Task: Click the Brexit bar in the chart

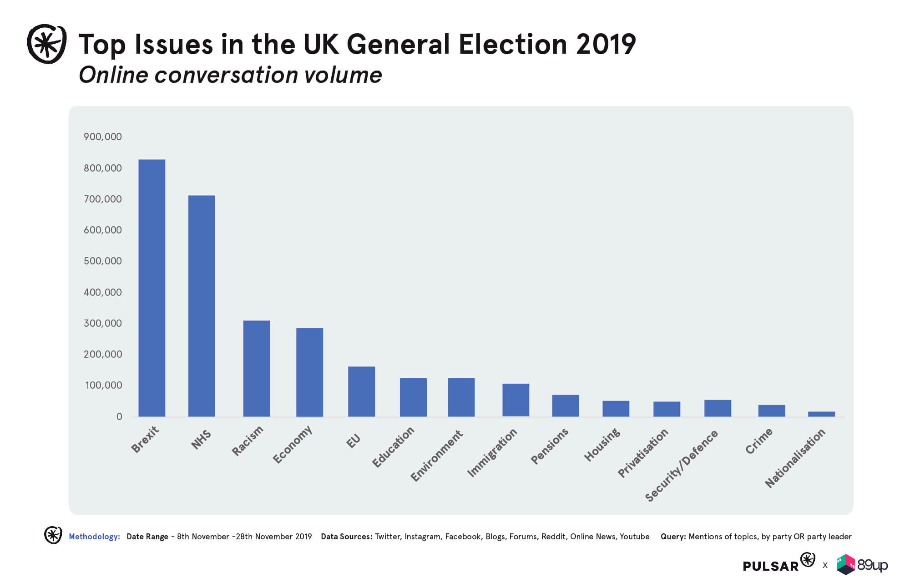Action: (x=152, y=288)
